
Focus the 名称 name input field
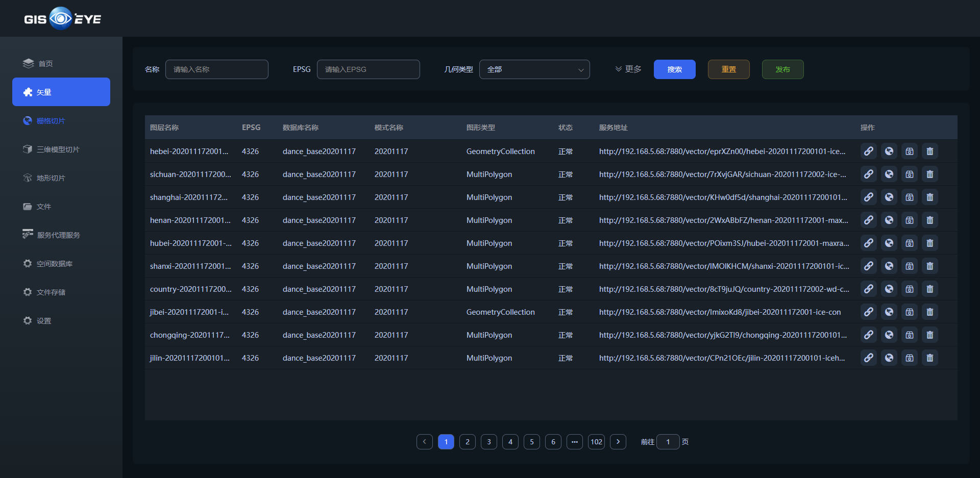point(217,69)
